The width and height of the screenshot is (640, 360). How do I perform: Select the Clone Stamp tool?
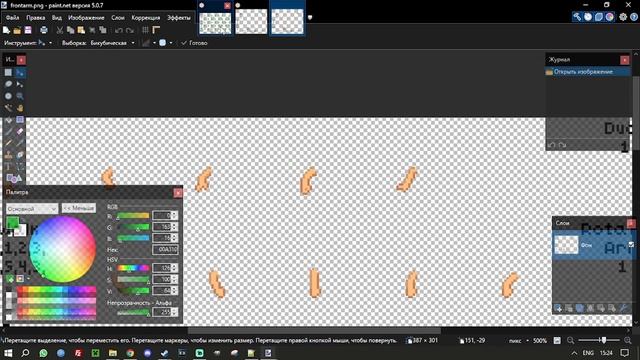8,155
